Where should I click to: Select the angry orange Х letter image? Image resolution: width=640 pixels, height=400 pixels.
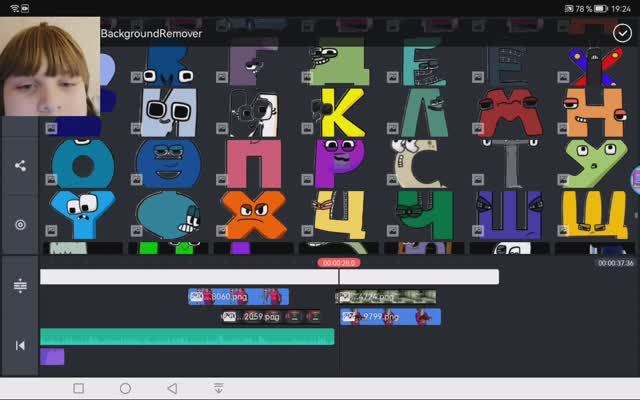coord(254,215)
